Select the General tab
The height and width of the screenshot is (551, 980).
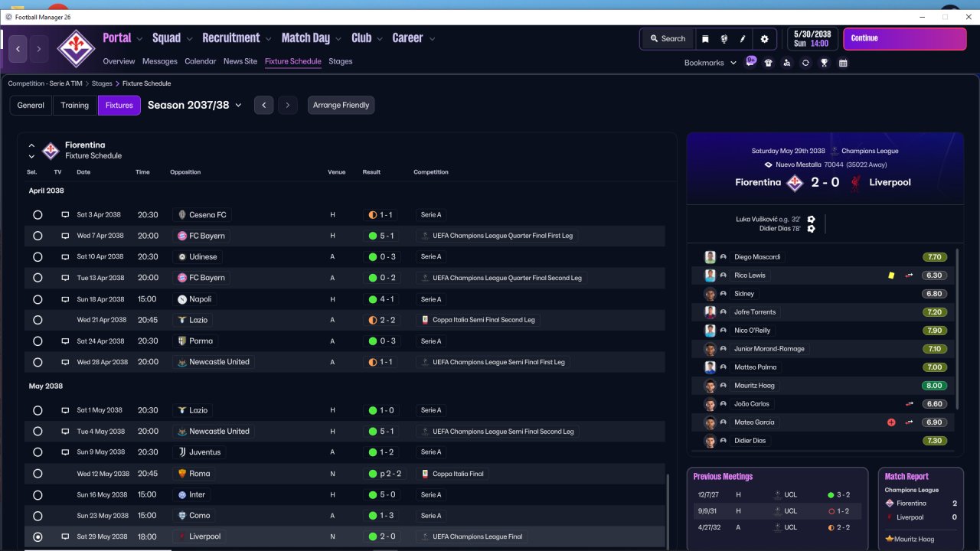coord(31,105)
